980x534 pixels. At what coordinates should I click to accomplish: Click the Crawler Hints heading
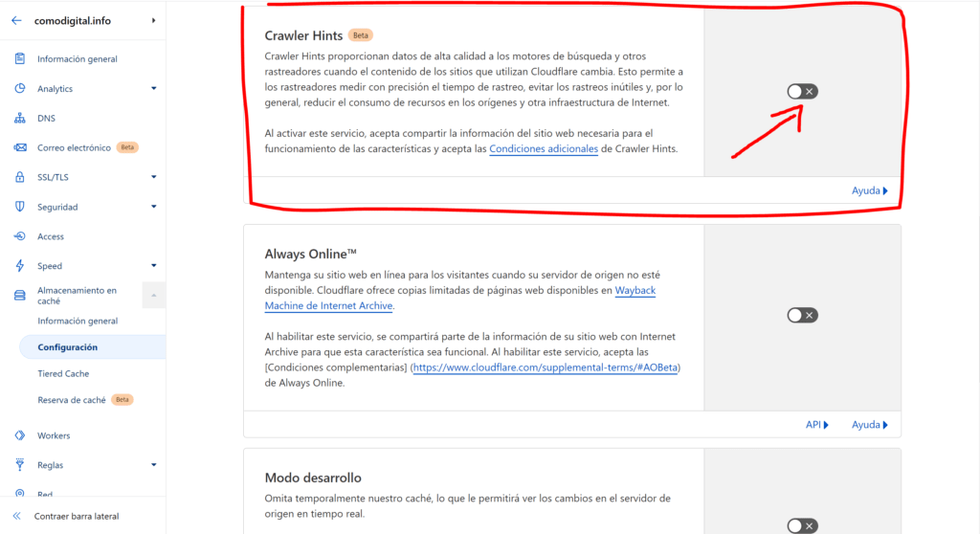click(x=303, y=35)
